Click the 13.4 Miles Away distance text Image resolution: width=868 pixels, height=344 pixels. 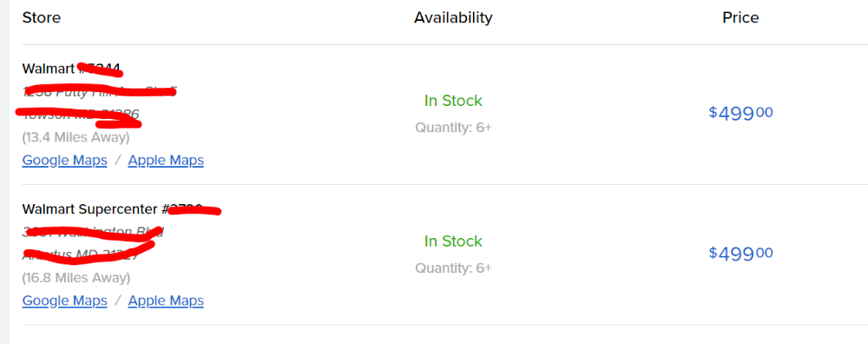(x=76, y=137)
